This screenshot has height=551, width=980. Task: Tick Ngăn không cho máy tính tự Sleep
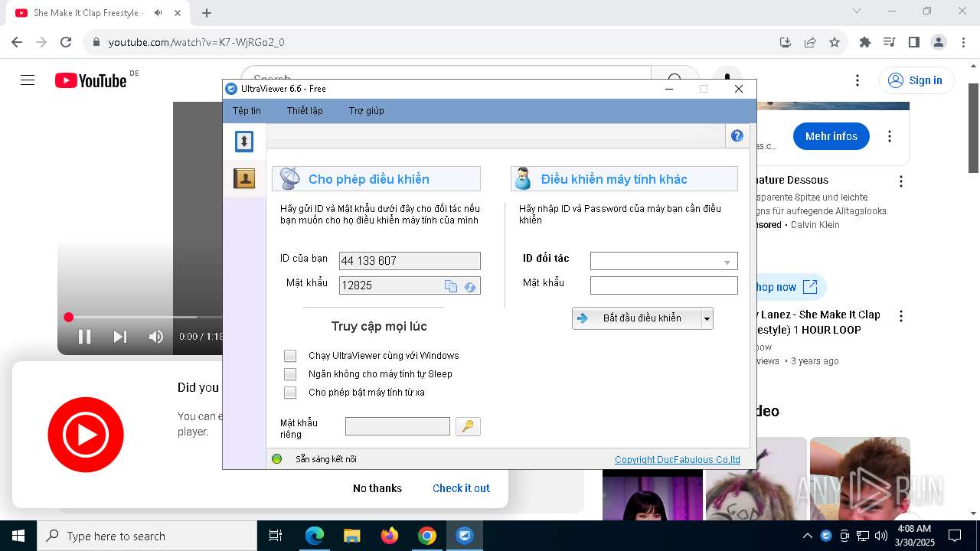[x=290, y=374]
